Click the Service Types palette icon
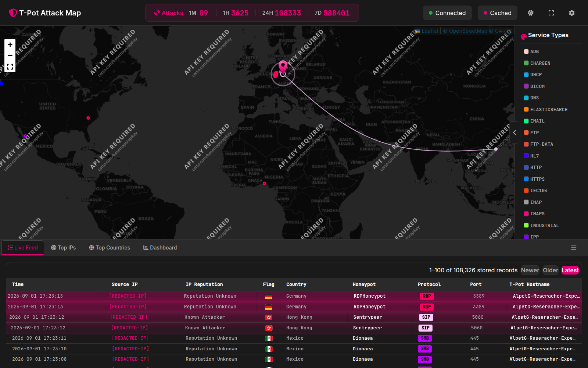Screen dimensions: 588x368 524,36
